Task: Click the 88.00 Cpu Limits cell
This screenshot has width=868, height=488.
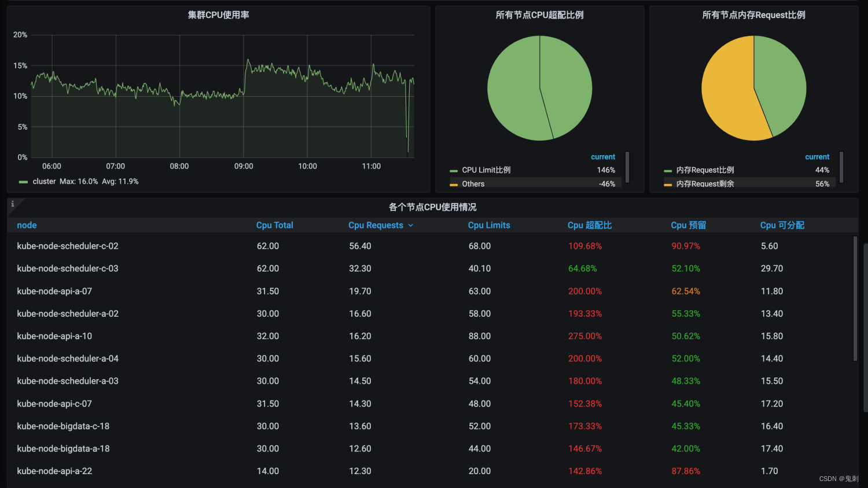Action: (x=480, y=336)
